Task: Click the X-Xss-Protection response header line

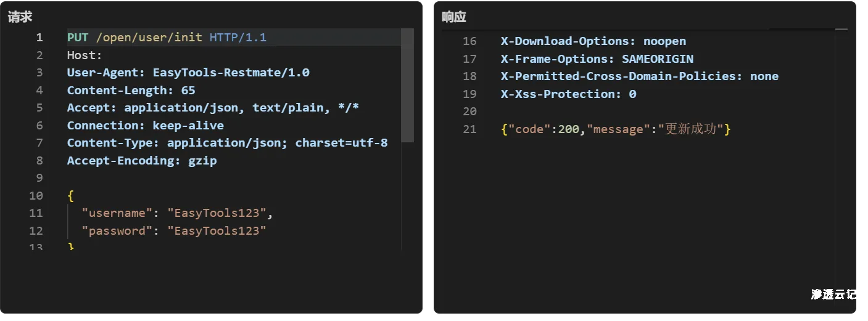Action: 568,94
